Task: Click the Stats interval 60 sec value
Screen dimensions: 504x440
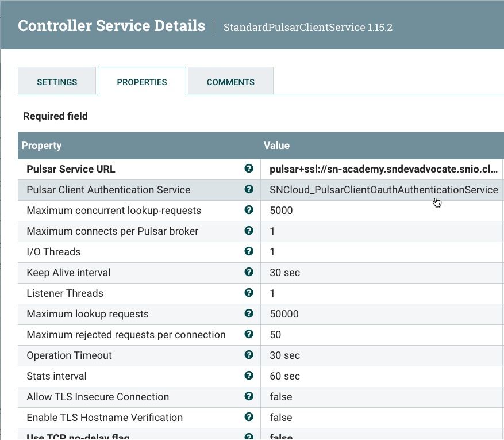Action: point(285,376)
